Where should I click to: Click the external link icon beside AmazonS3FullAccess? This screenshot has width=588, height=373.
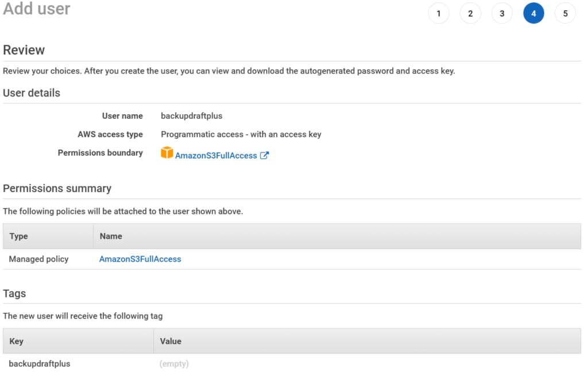[264, 155]
